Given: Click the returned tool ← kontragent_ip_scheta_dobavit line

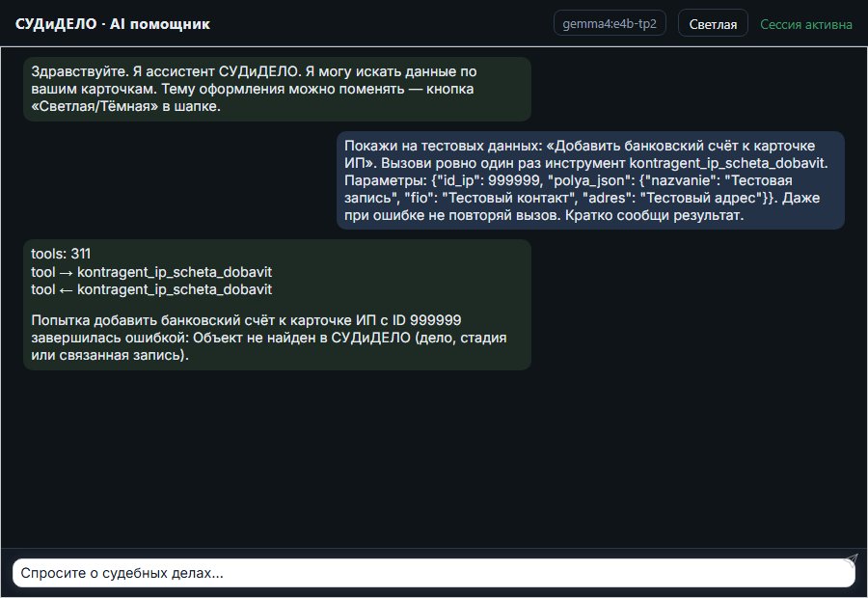Looking at the screenshot, I should [x=151, y=289].
